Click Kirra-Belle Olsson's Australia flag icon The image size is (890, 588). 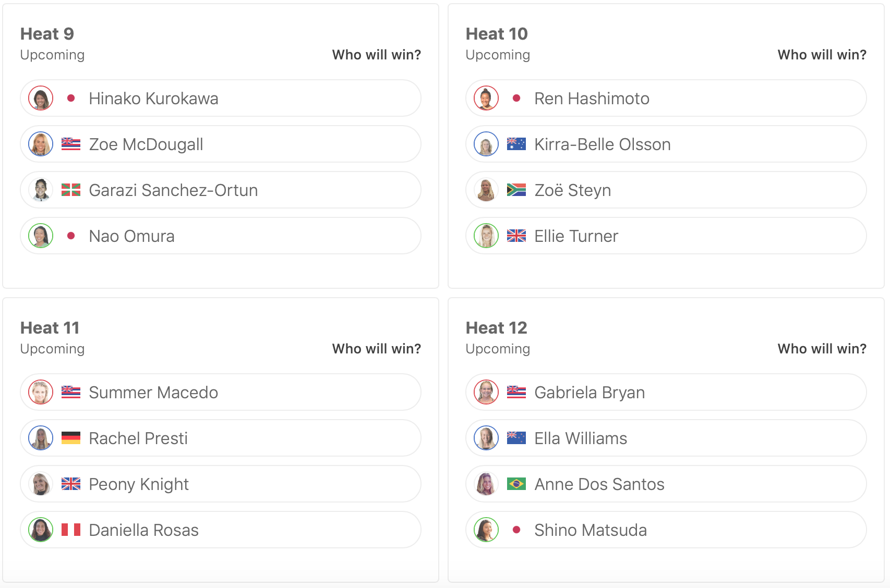pyautogui.click(x=516, y=144)
